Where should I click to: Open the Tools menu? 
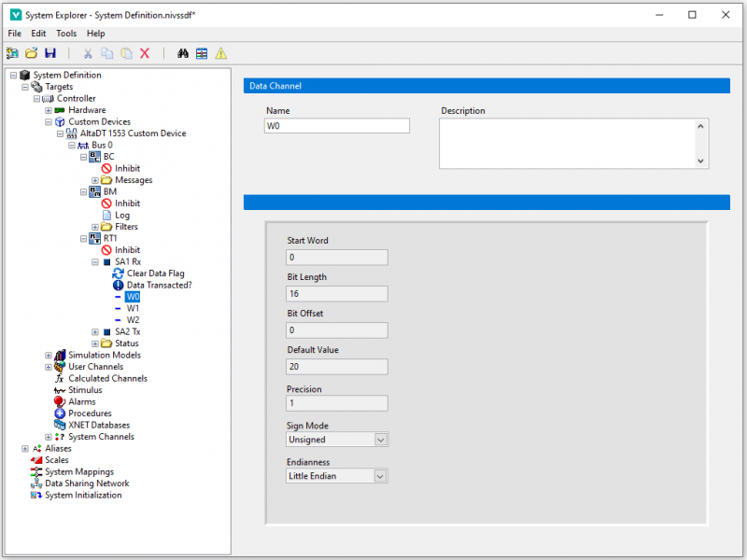(x=66, y=34)
